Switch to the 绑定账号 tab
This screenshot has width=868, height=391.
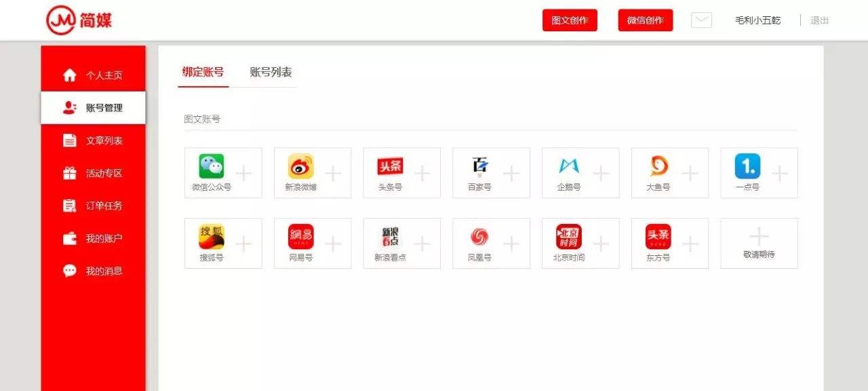coord(203,72)
